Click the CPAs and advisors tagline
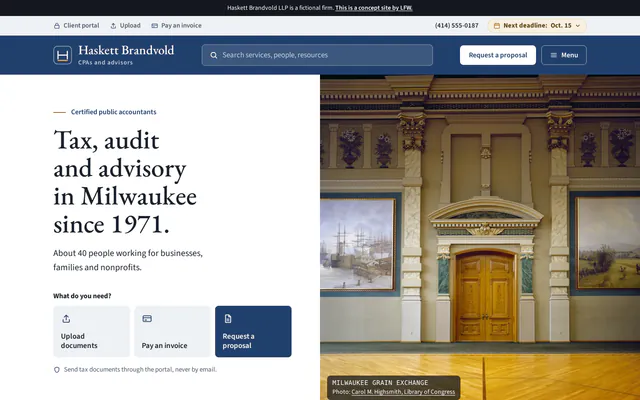 105,62
